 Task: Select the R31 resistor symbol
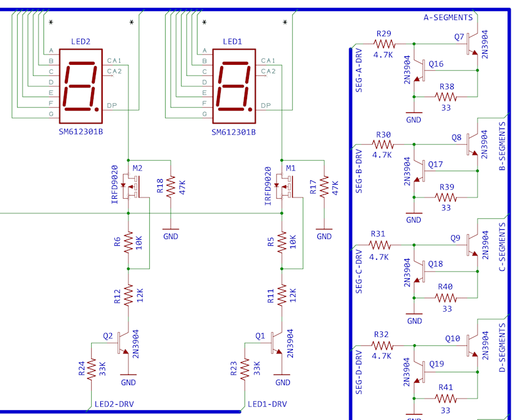(x=380, y=245)
